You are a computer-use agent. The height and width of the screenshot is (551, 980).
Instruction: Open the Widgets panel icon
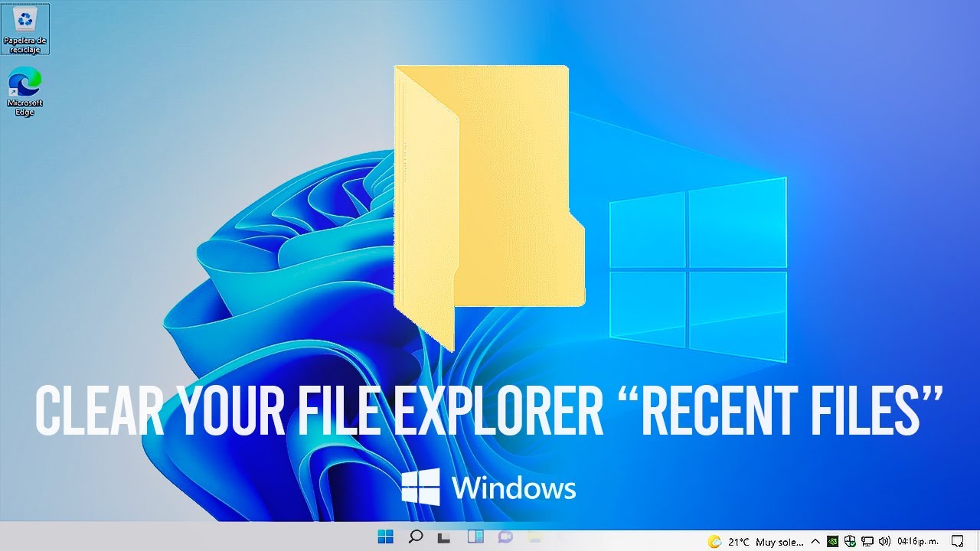pos(475,537)
